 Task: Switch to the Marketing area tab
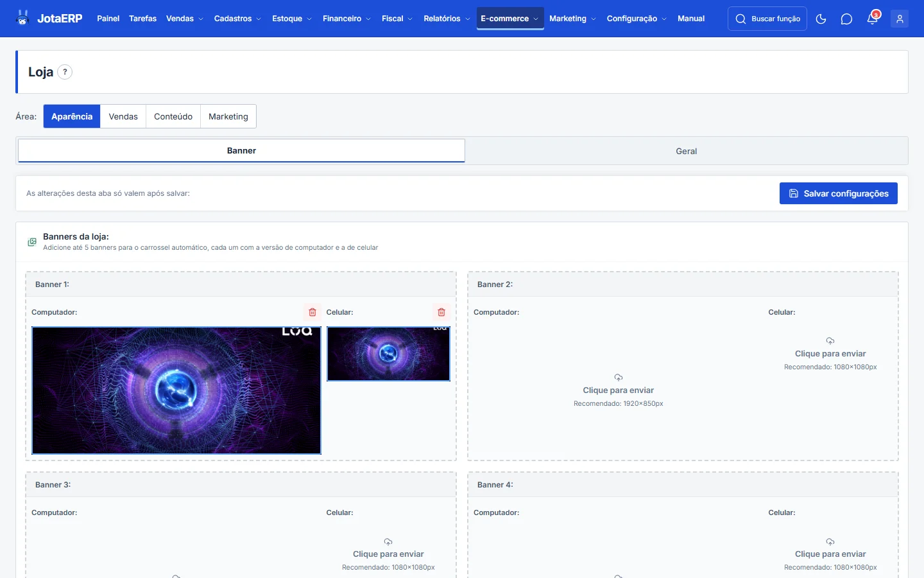click(228, 116)
